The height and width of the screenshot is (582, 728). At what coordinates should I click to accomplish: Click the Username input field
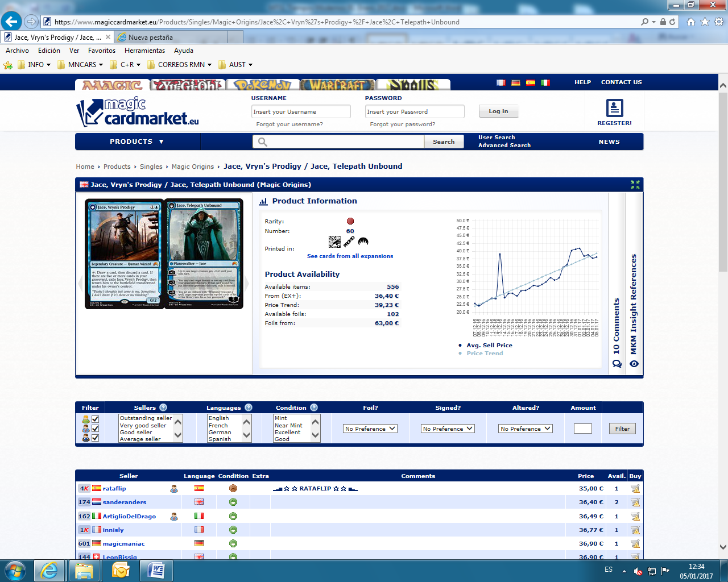pyautogui.click(x=301, y=111)
